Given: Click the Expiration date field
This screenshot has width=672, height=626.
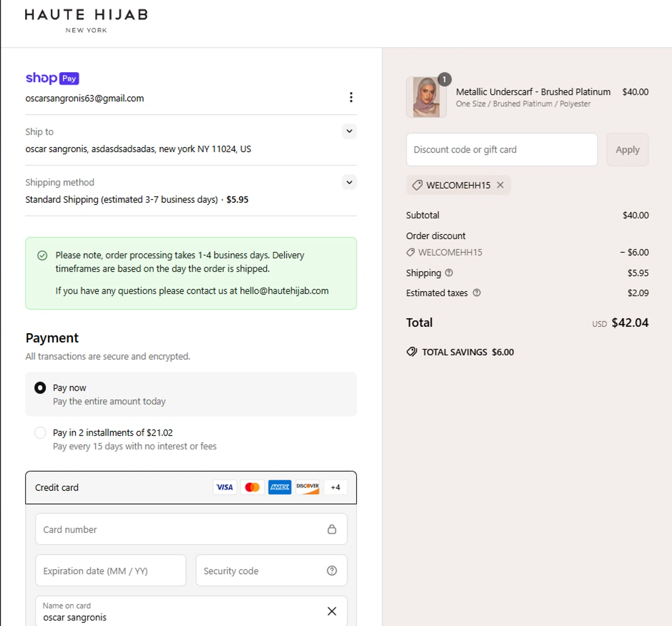Looking at the screenshot, I should point(111,570).
